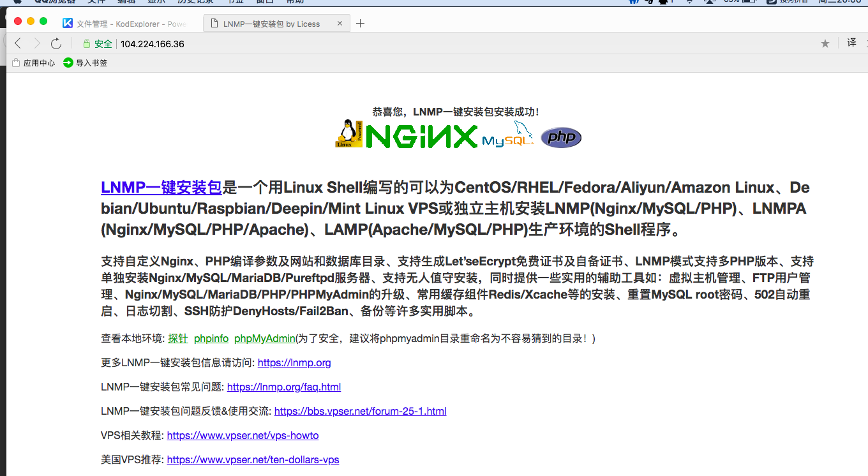Open a new tab with the plus button
Image resolution: width=868 pixels, height=476 pixels.
coord(359,23)
